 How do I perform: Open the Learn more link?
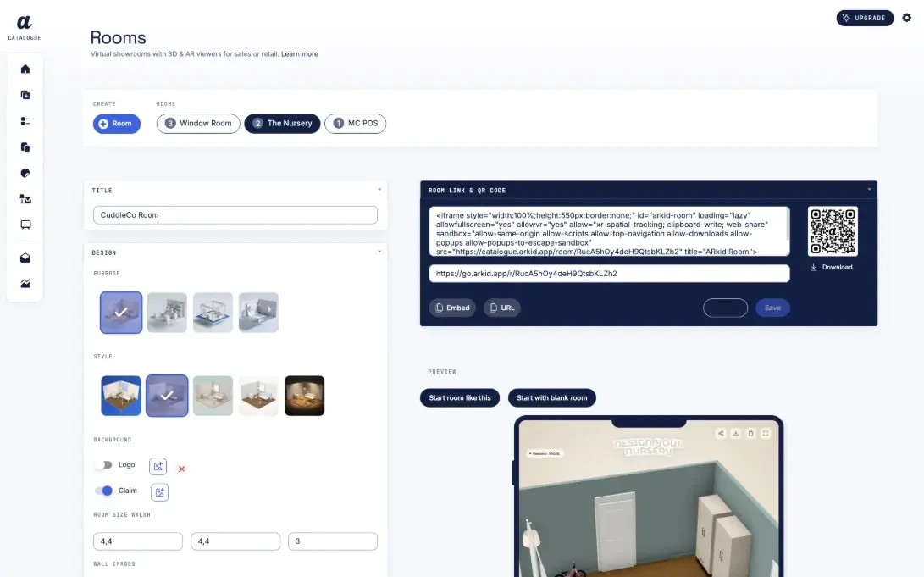click(x=299, y=53)
